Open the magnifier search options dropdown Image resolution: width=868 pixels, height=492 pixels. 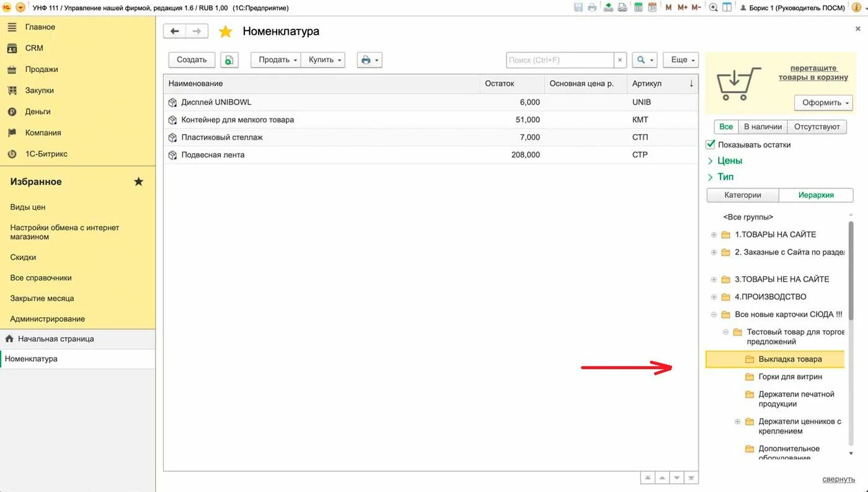[x=645, y=60]
